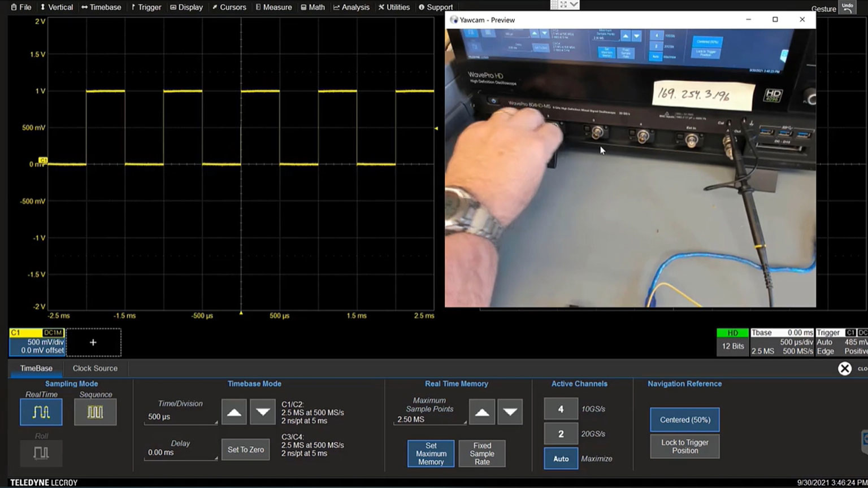This screenshot has height=488, width=868.
Task: Click Lock to Trigger Position button
Action: coord(684,446)
